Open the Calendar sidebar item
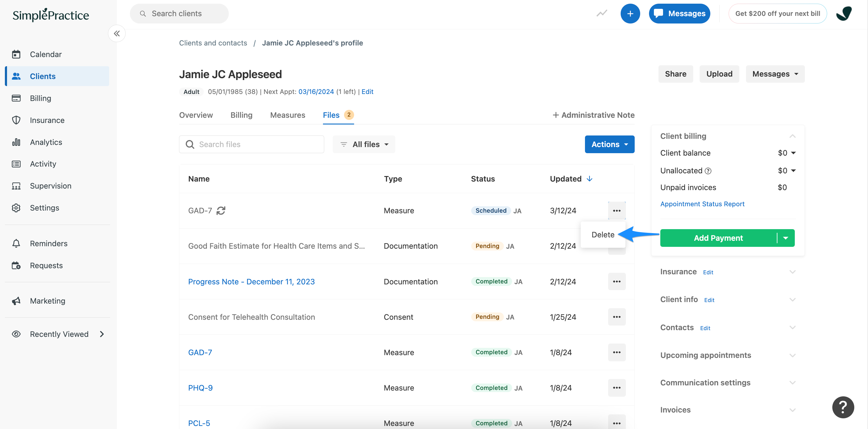Viewport: 868px width, 429px height. [x=45, y=54]
